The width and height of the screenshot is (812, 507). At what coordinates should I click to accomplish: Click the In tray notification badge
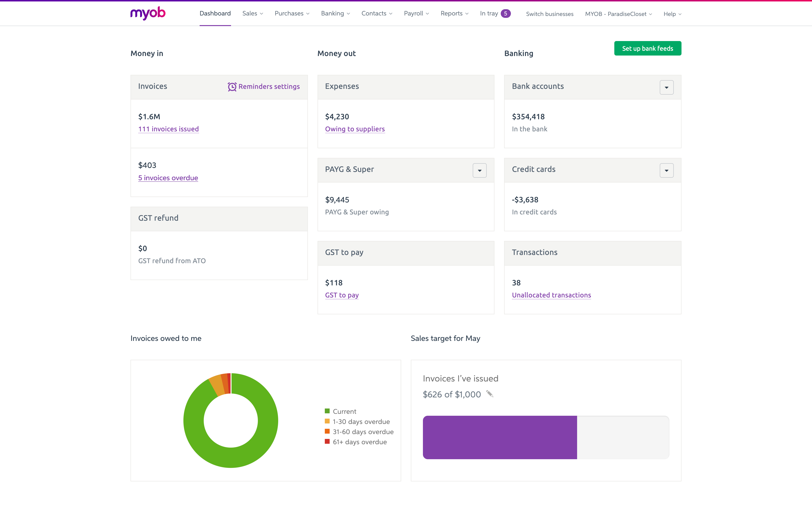(505, 14)
